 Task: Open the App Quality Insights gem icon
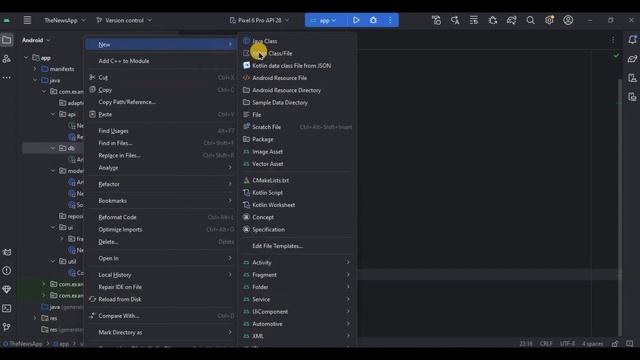pos(7,289)
